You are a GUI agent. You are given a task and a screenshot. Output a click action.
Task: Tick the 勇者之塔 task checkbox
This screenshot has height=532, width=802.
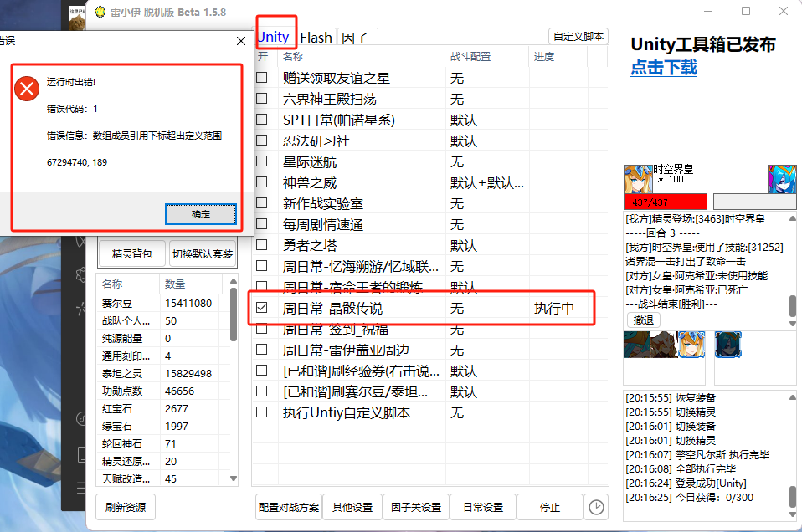262,245
